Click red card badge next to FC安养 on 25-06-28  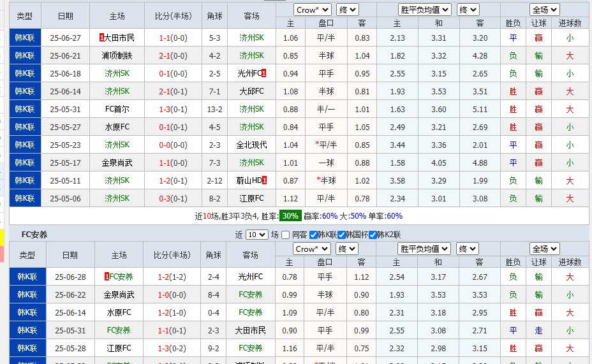[x=107, y=277]
